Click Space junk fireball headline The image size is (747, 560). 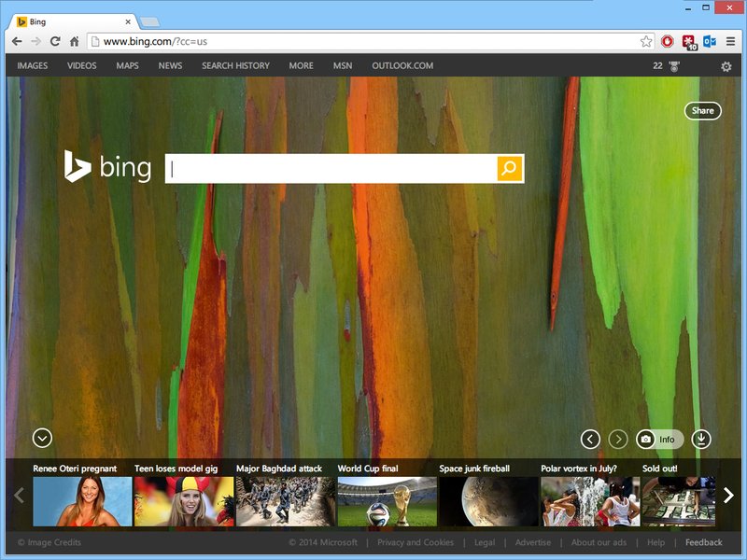tap(474, 469)
